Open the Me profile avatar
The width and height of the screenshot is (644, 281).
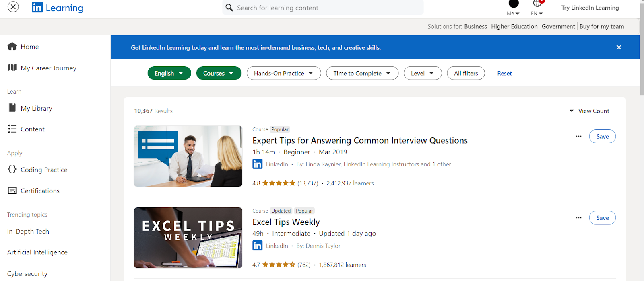coord(514,4)
